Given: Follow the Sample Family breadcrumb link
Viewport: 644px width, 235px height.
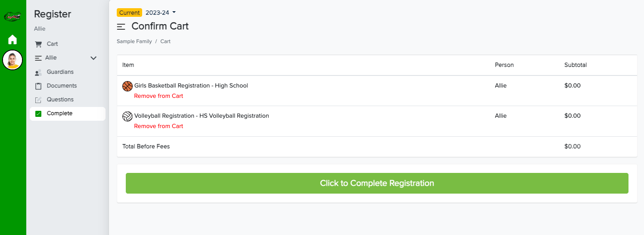Looking at the screenshot, I should [x=134, y=41].
